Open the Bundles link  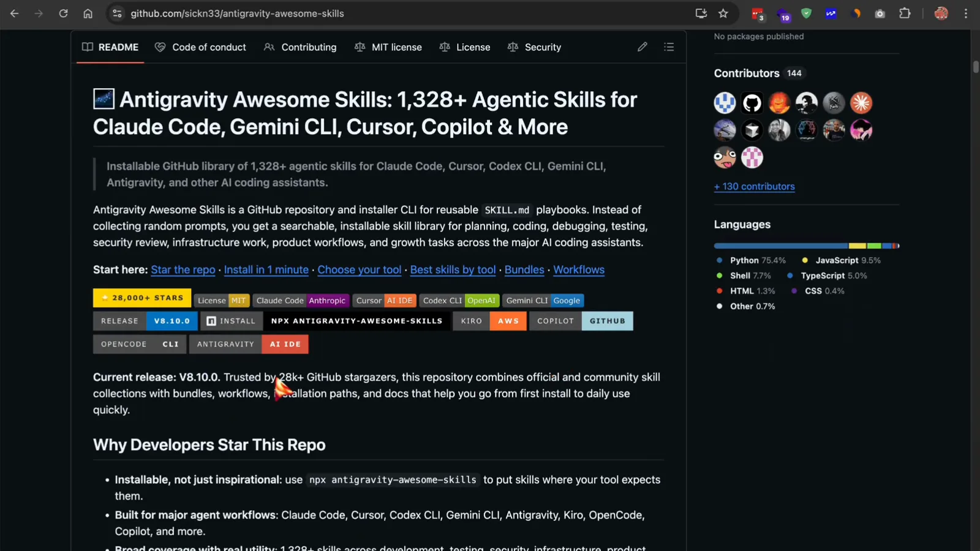coord(524,270)
